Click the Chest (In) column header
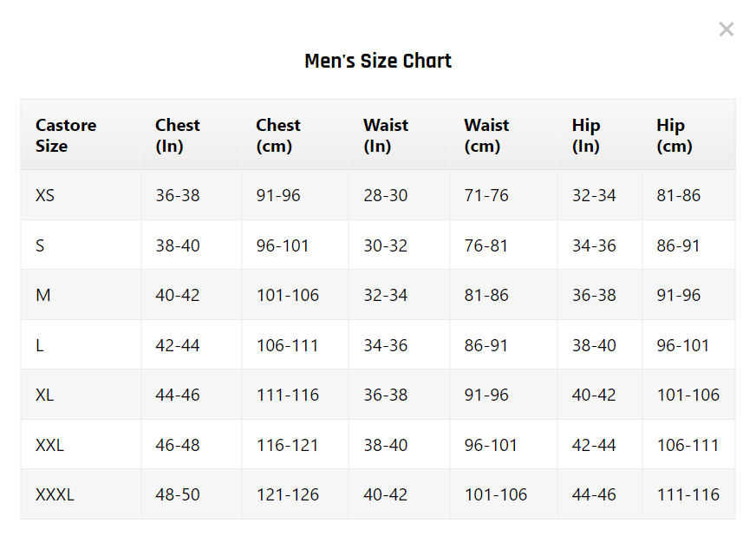Image resolution: width=756 pixels, height=536 pixels. pos(178,135)
